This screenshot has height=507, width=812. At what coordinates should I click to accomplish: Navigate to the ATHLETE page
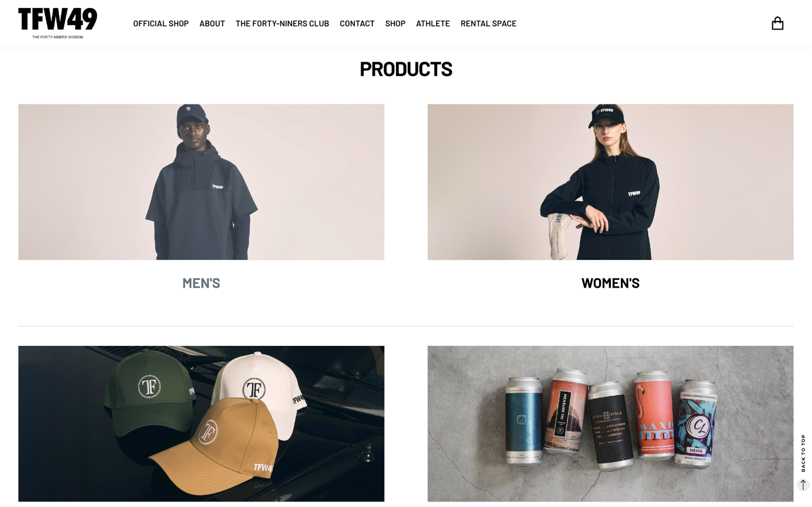coord(433,24)
